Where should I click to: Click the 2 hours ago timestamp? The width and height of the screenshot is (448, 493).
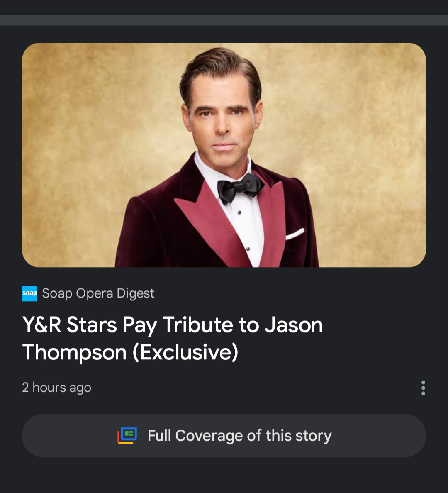(56, 387)
